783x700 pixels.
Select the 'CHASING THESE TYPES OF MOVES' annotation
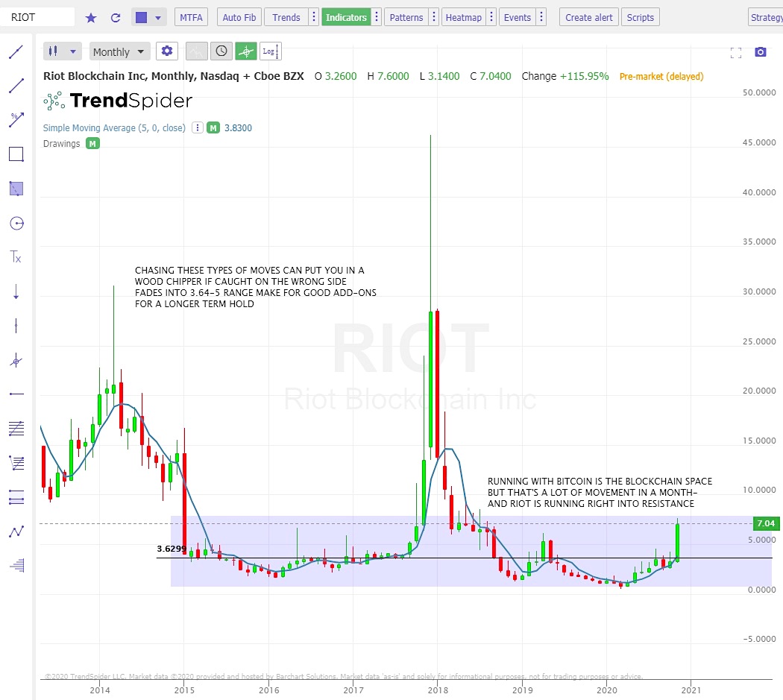tap(255, 287)
